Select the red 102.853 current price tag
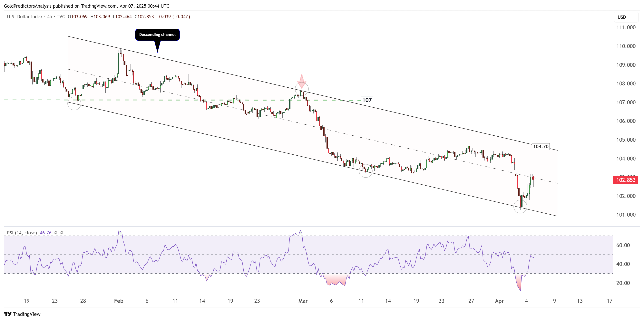The height and width of the screenshot is (321, 644). tap(626, 180)
